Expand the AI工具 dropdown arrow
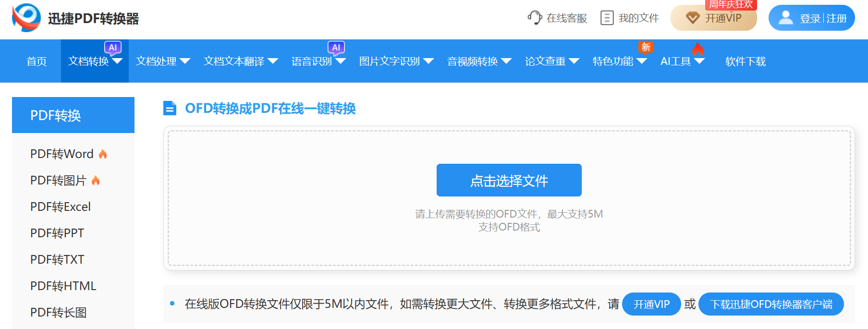The image size is (868, 329). pyautogui.click(x=699, y=61)
